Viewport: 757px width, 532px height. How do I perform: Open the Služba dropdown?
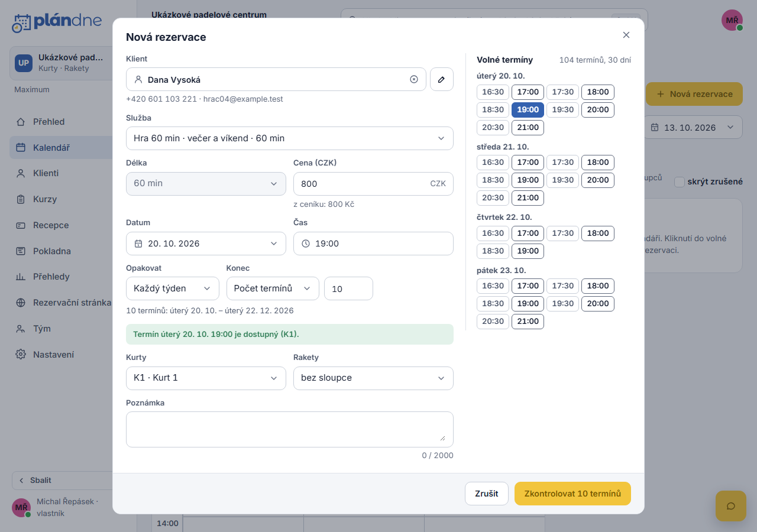coord(290,138)
